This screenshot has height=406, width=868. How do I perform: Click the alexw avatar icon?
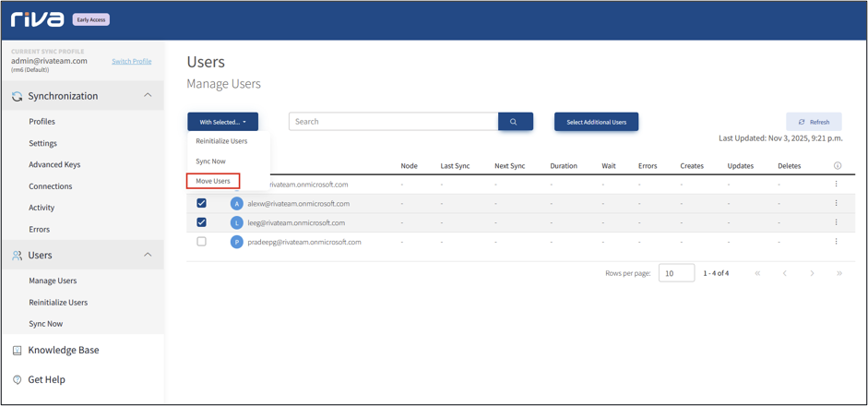(x=237, y=204)
